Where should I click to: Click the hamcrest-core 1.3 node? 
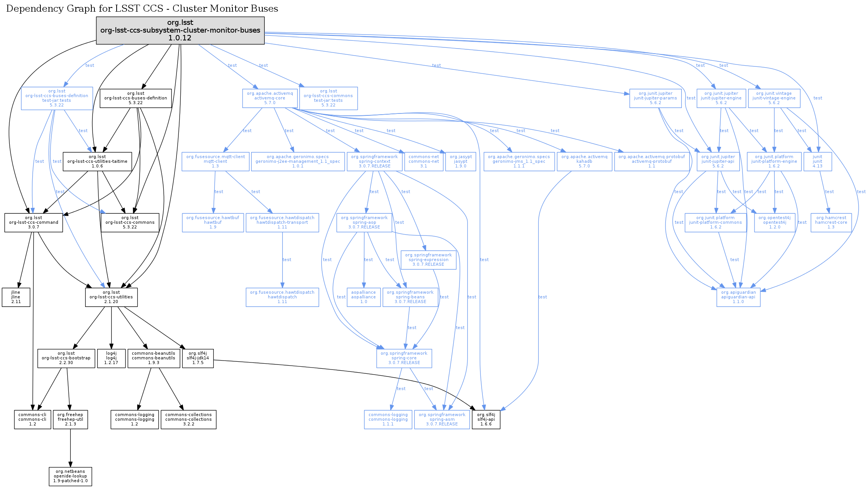pyautogui.click(x=831, y=223)
